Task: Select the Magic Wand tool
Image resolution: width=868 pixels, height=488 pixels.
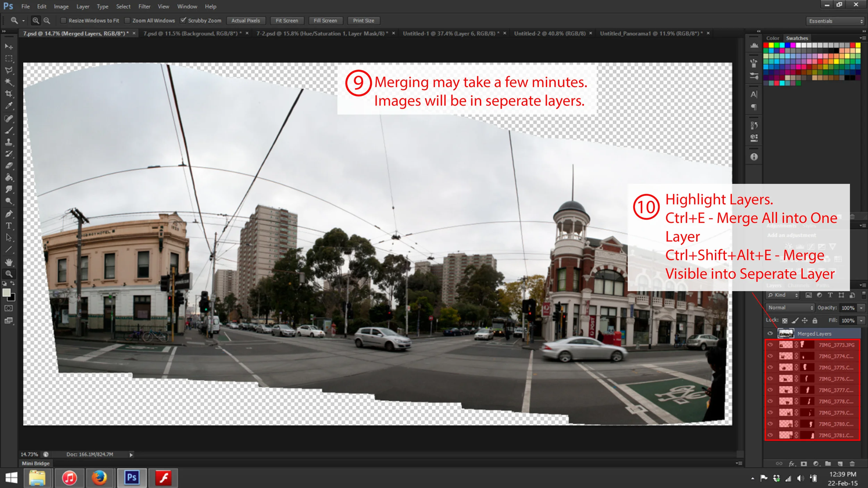Action: [9, 82]
